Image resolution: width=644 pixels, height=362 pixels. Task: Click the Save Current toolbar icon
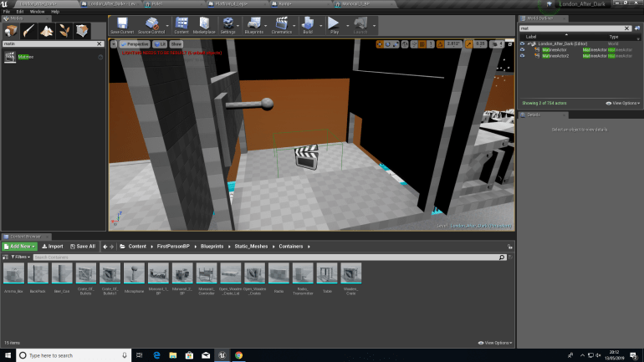pyautogui.click(x=122, y=25)
